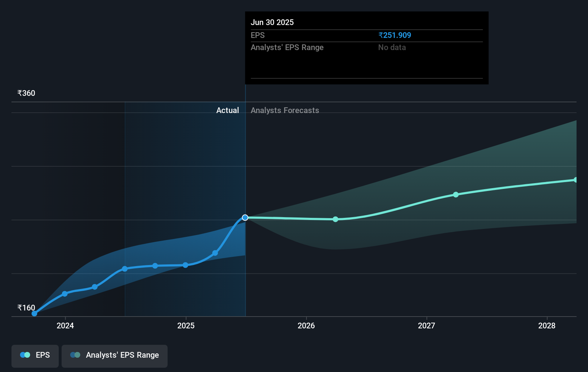Click the ₹251.909 EPS value link
The width and height of the screenshot is (588, 372).
point(395,35)
